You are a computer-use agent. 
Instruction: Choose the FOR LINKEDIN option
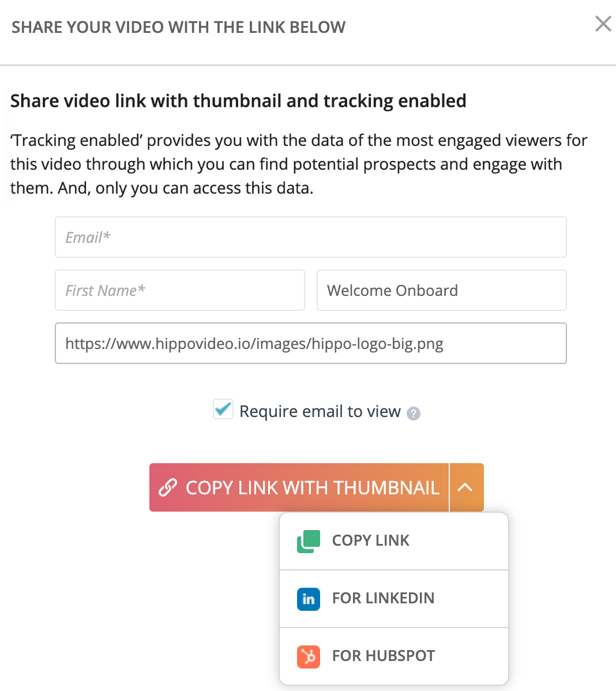pyautogui.click(x=383, y=599)
